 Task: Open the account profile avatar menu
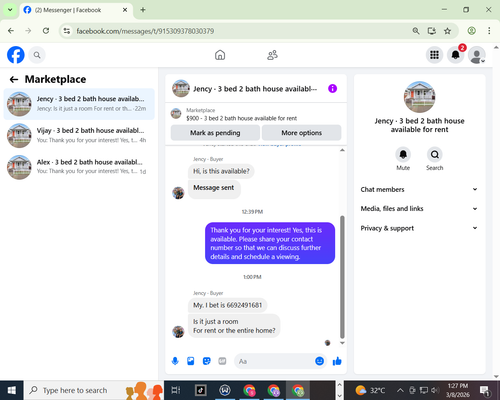tap(477, 55)
